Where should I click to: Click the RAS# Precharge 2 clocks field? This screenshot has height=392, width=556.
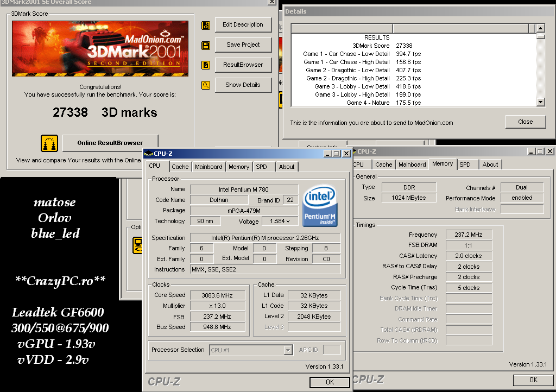[469, 277]
